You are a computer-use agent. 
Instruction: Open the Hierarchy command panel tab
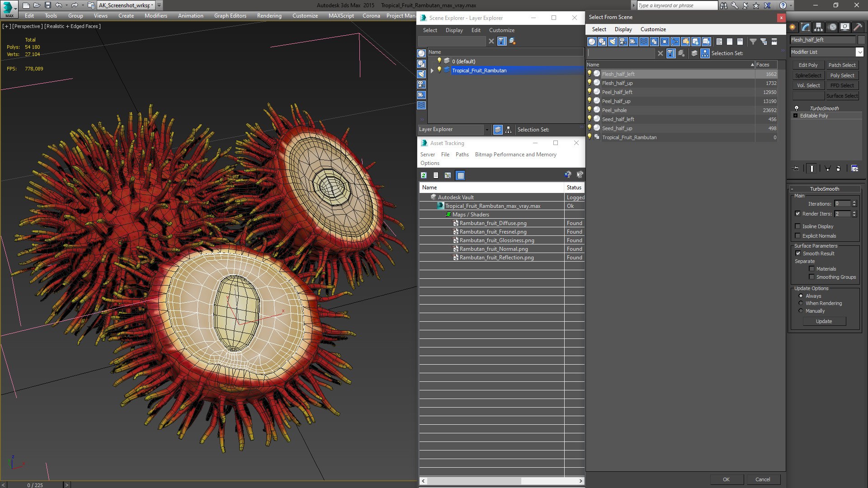click(x=818, y=27)
